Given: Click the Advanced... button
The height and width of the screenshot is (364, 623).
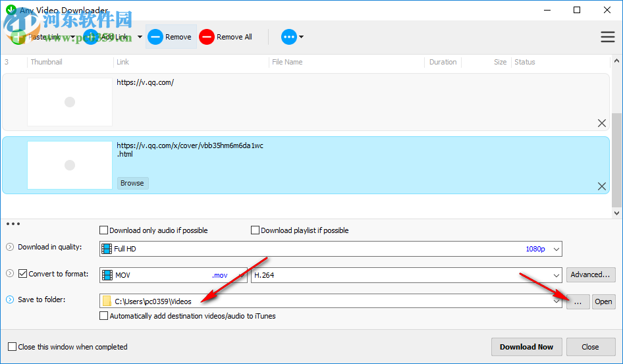Looking at the screenshot, I should coord(591,274).
